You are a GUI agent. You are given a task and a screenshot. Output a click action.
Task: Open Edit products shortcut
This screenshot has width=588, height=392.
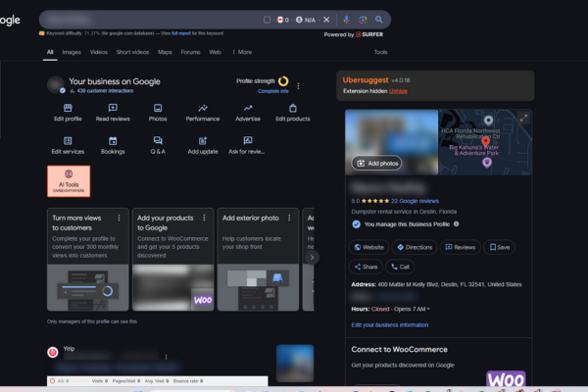[293, 113]
